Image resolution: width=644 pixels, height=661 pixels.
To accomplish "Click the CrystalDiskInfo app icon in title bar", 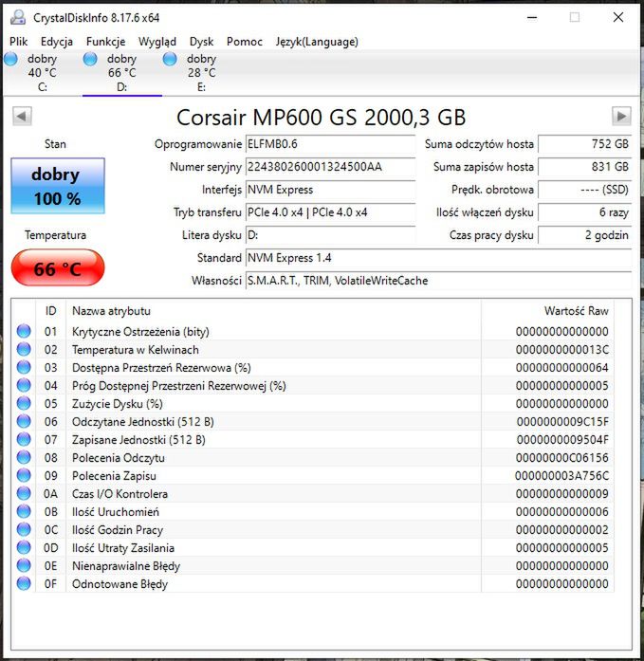I will click(18, 17).
